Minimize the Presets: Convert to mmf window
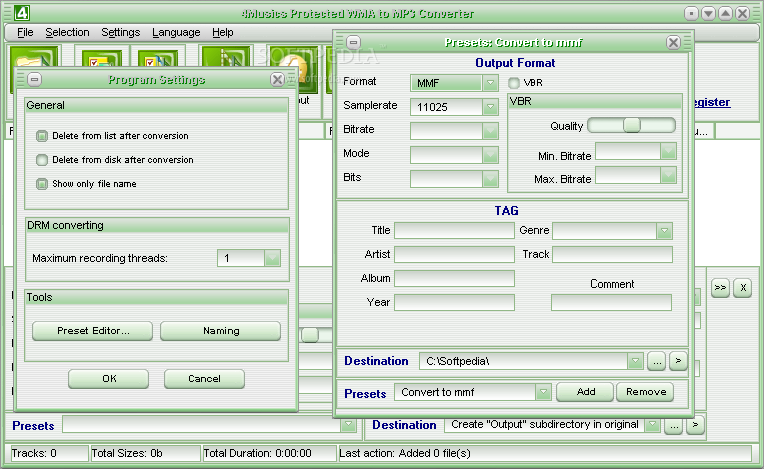Image resolution: width=764 pixels, height=469 pixels. click(x=353, y=42)
